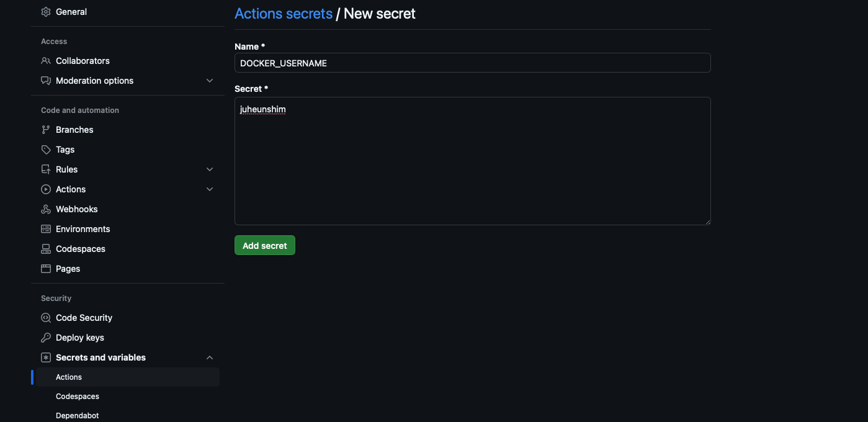Viewport: 868px width, 422px height.
Task: Click the Environments server icon
Action: click(x=46, y=229)
